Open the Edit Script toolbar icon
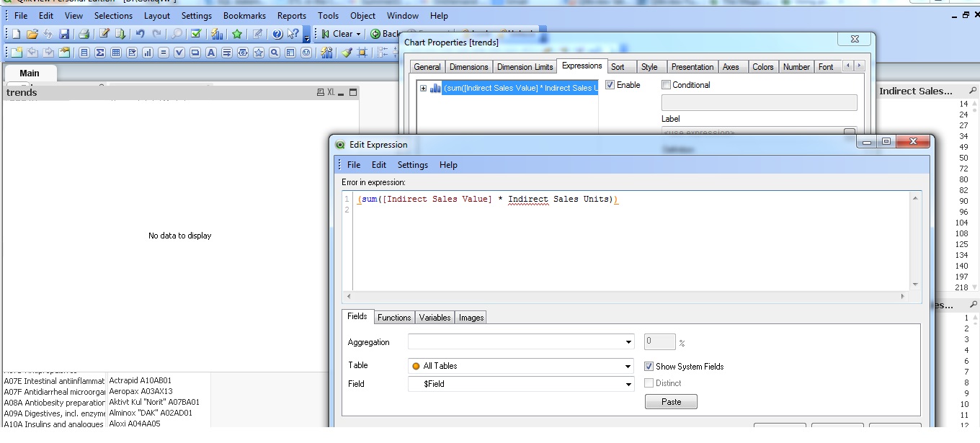Viewport: 980px width, 443px height. click(x=104, y=34)
